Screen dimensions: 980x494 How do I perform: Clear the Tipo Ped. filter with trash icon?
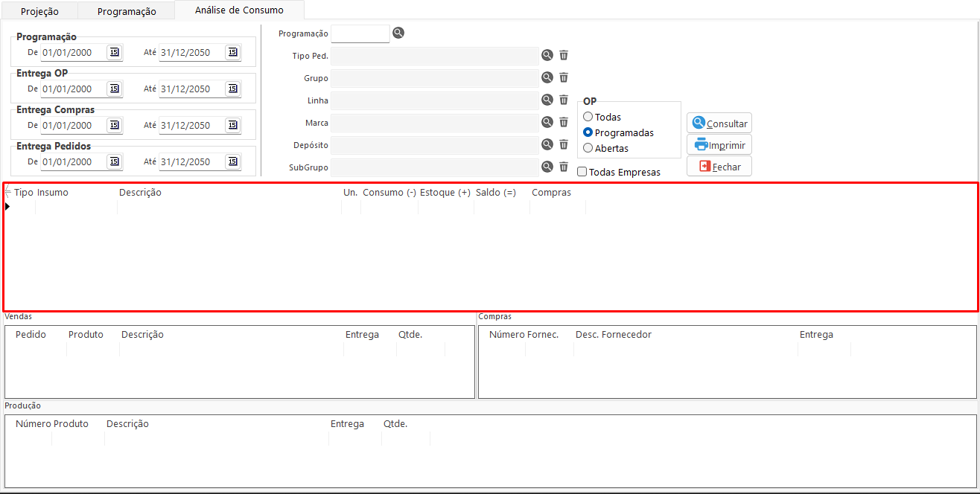(564, 55)
